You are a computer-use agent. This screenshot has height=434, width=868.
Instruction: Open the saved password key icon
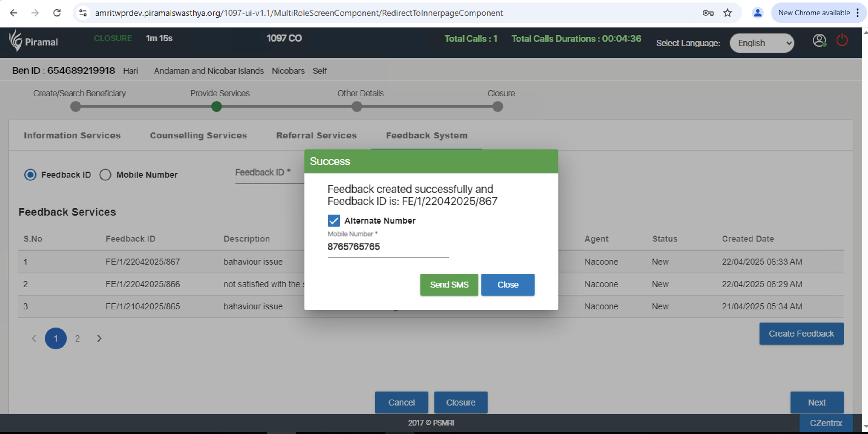pyautogui.click(x=708, y=13)
